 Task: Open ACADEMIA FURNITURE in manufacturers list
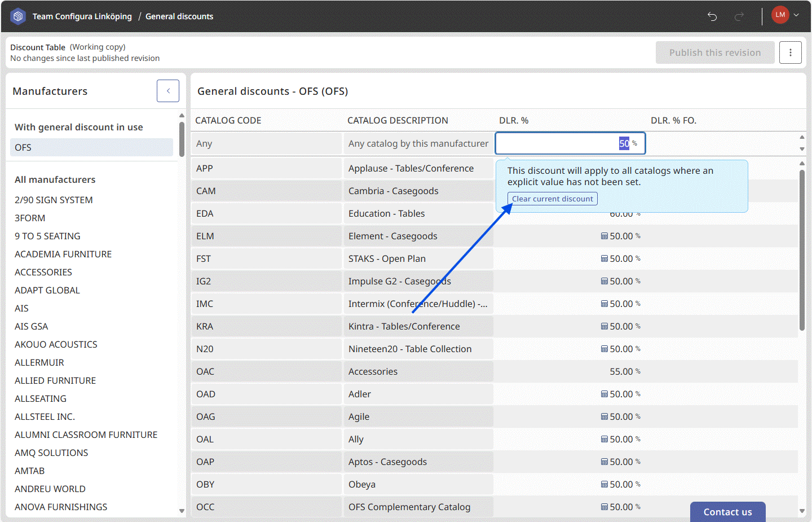[63, 254]
